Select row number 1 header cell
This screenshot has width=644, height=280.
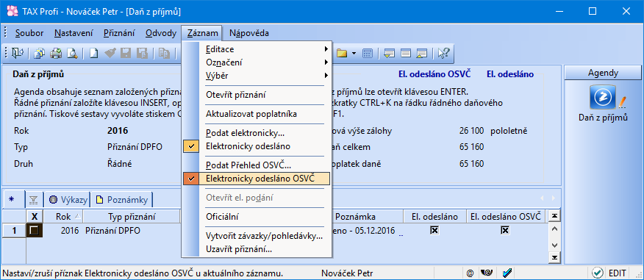click(x=14, y=231)
